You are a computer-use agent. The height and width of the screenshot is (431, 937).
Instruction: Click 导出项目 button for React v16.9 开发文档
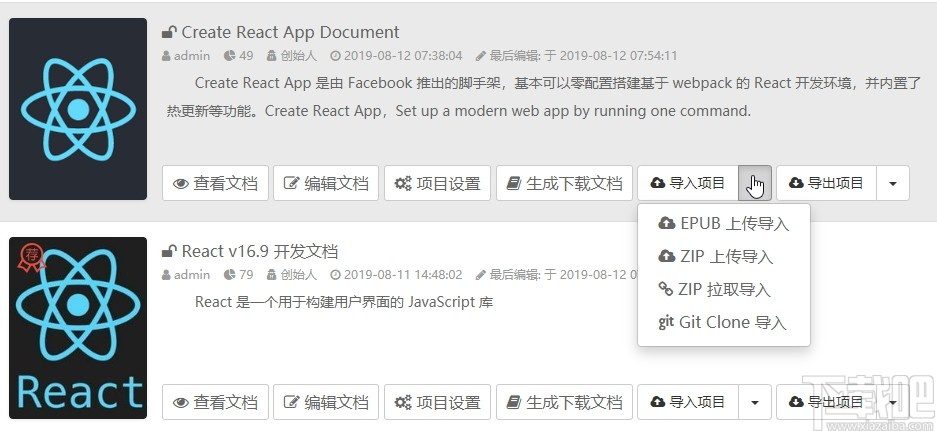(826, 402)
